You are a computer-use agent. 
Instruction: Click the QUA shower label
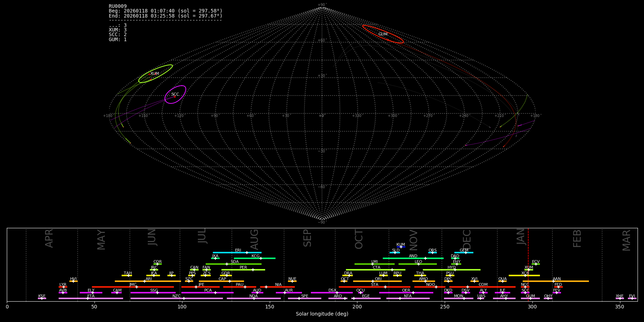[502, 279]
